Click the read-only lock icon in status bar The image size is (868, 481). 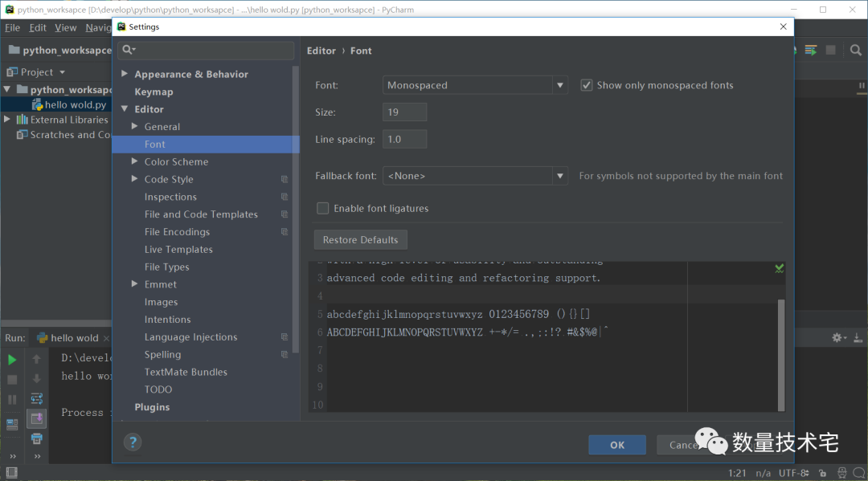pyautogui.click(x=824, y=473)
